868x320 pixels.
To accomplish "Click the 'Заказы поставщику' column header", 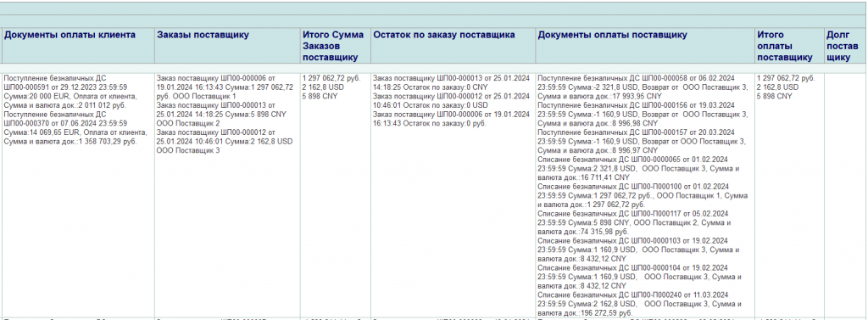I will pos(203,35).
